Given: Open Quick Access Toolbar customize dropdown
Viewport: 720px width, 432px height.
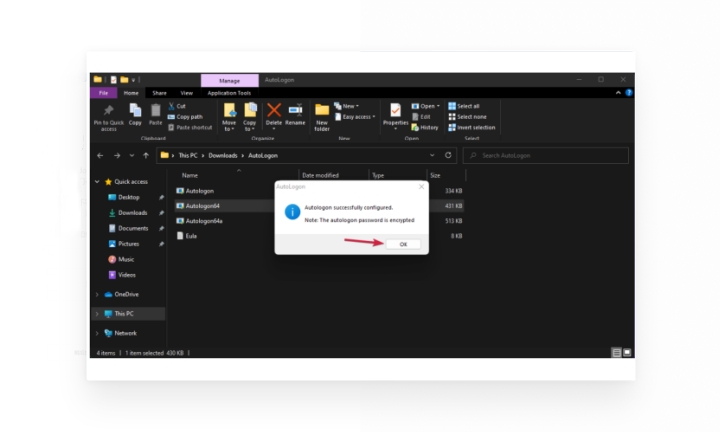Looking at the screenshot, I should 133,80.
